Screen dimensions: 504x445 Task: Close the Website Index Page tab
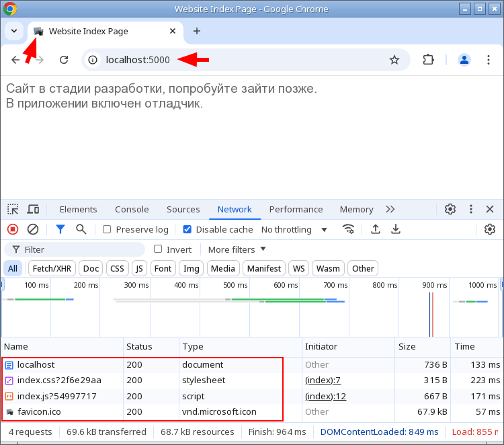click(173, 31)
